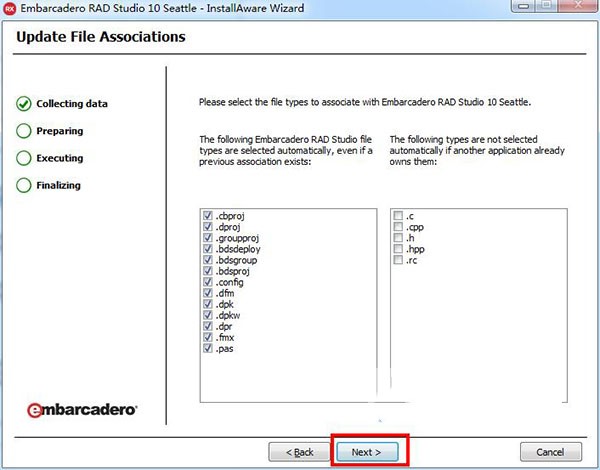
Task: Toggle the .dfm file association
Action: click(x=207, y=293)
